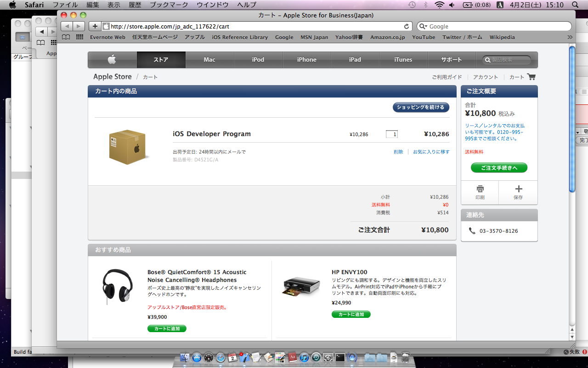This screenshot has width=588, height=368.
Task: Go back using Safari's back arrow
Action: coord(67,26)
